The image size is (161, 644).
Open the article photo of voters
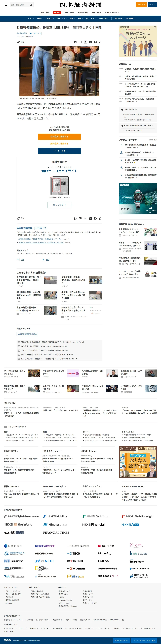[x=59, y=71]
